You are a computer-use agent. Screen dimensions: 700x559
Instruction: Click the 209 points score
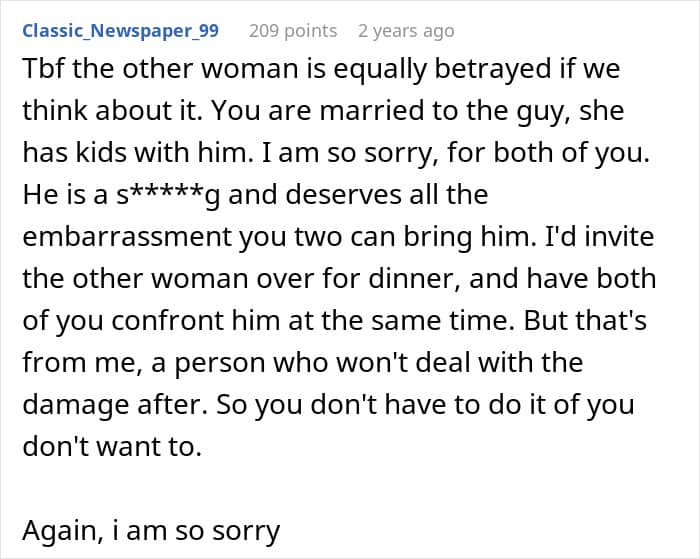click(x=292, y=30)
